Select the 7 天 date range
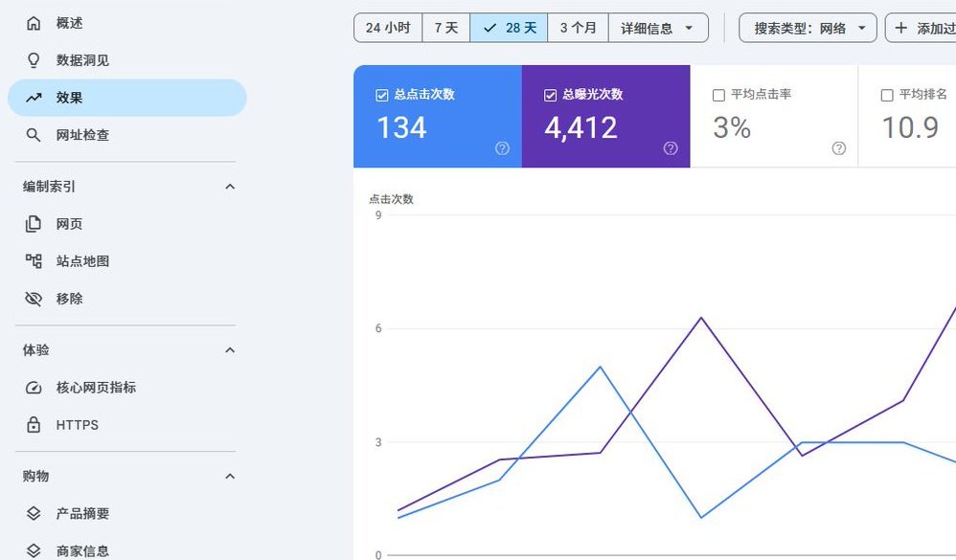Viewport: 956px width, 560px height. point(446,28)
